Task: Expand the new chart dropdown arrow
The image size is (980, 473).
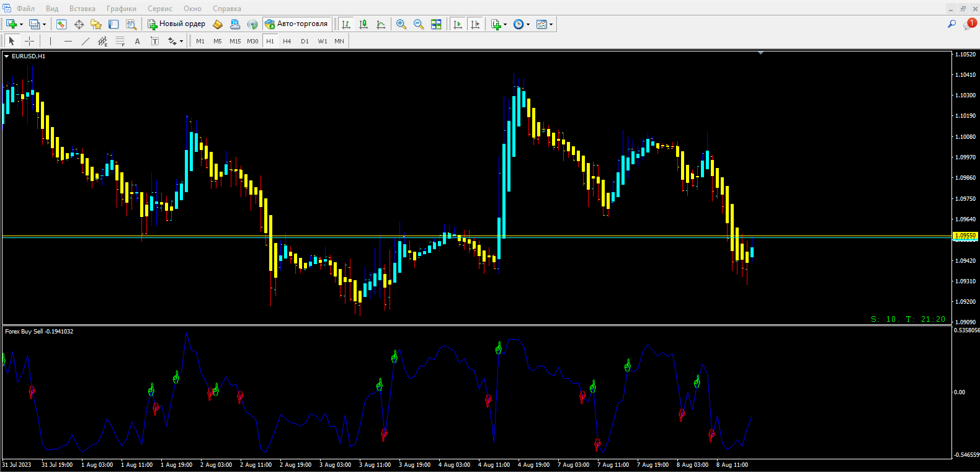Action: (22, 24)
